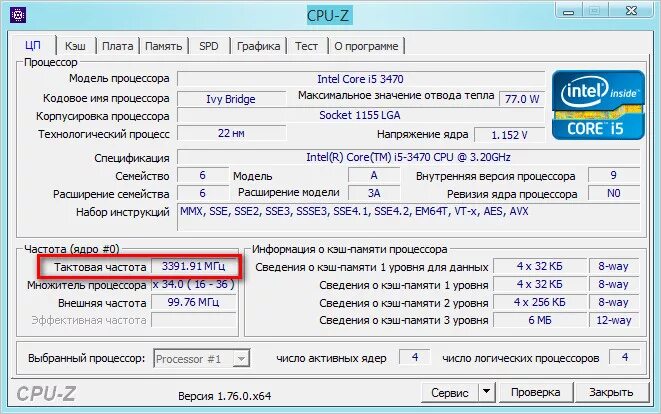Click the 4 x 32 КБ L1 data cache value
Screen dimensions: 661x414
[540, 266]
